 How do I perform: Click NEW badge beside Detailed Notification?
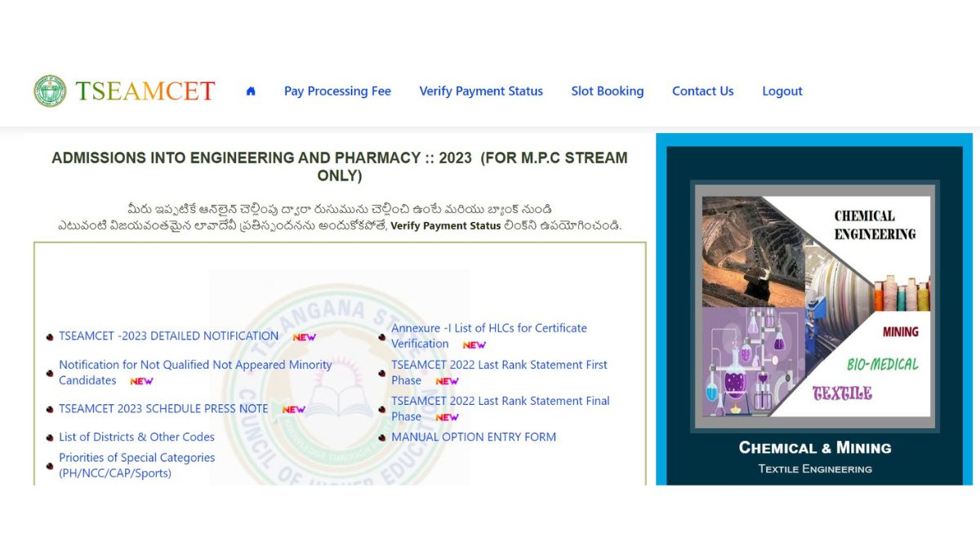[x=304, y=337]
